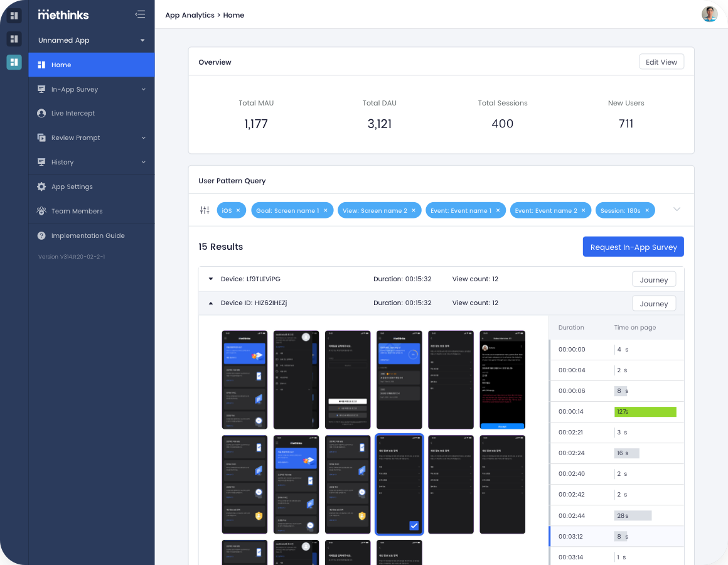The image size is (728, 565).
Task: Click the Version V3.14.R20-02-2-1 text
Action: 72,257
